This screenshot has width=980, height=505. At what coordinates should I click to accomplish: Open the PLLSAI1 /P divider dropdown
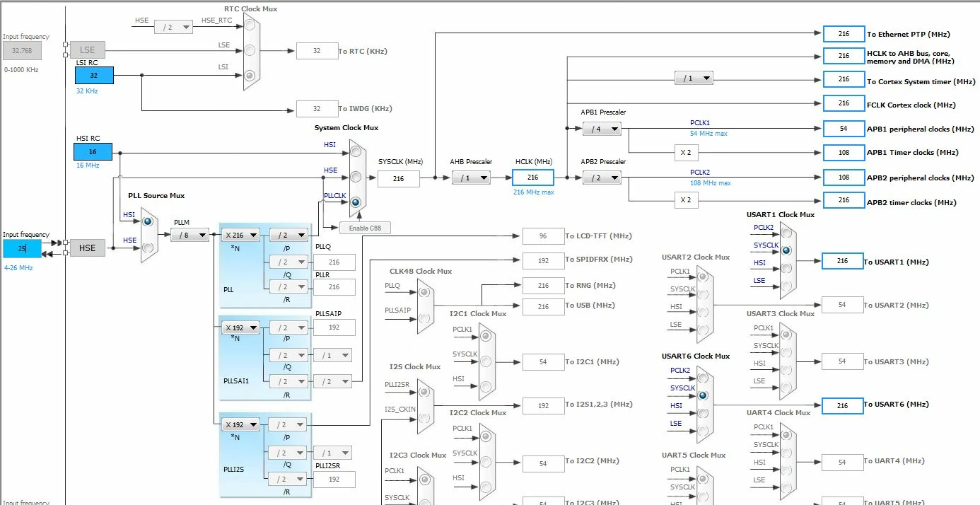288,327
